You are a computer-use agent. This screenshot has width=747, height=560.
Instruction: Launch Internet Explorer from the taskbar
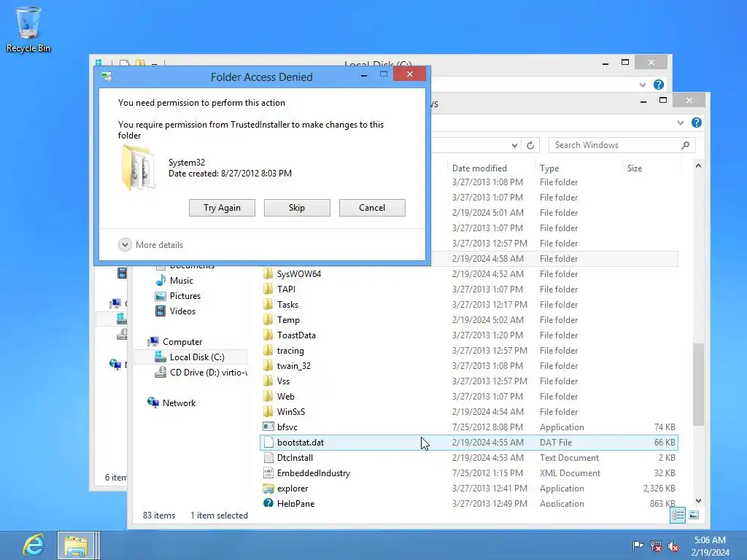[x=34, y=545]
